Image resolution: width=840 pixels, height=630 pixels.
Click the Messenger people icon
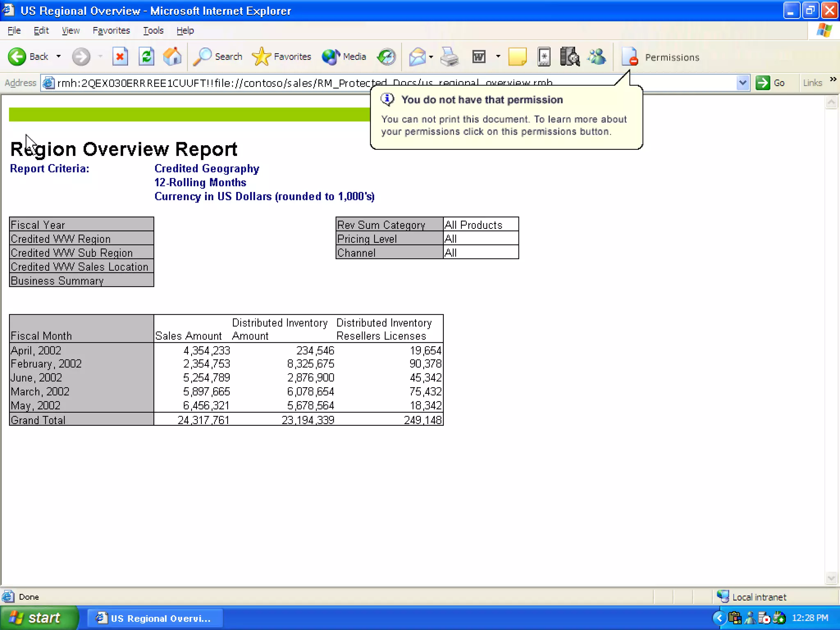[597, 57]
